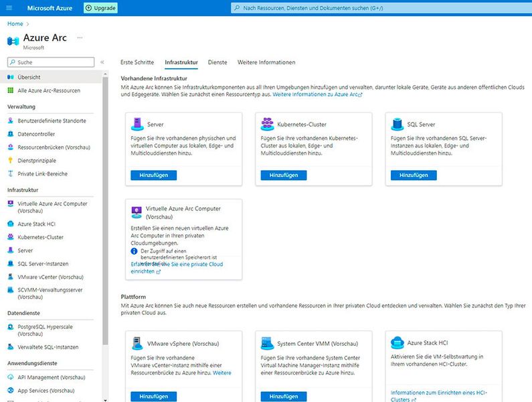Viewport: 532px width, 402px height.
Task: Focus the sidebar Suche field
Action: pos(51,62)
